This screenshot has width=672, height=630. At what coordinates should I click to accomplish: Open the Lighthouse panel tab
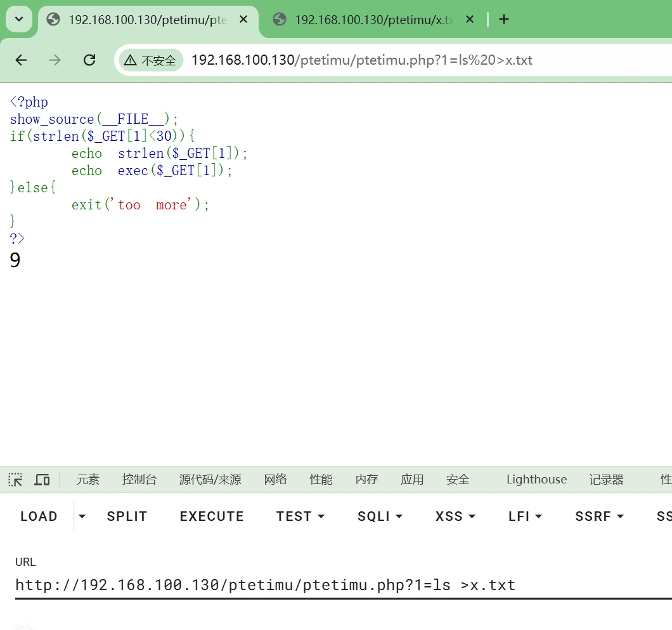(x=536, y=480)
